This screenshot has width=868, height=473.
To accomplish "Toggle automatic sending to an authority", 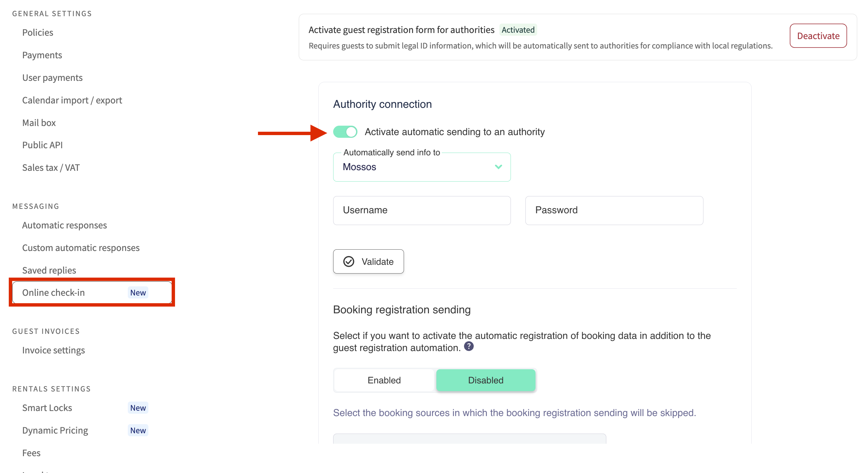I will [x=345, y=132].
